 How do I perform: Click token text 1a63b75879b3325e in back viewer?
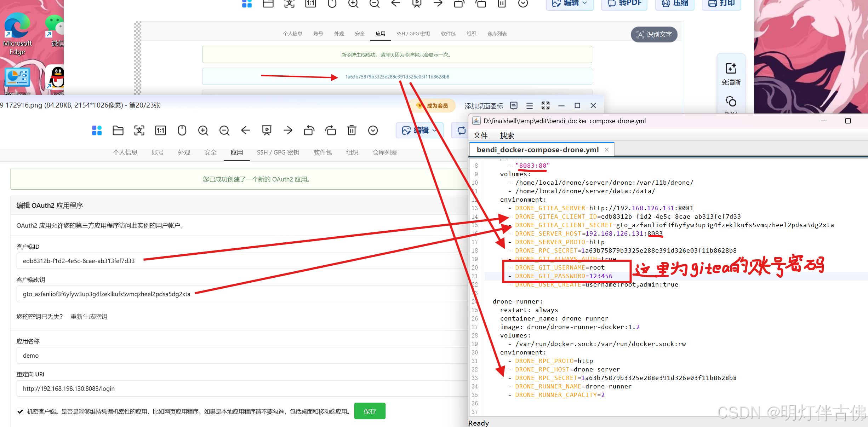click(x=397, y=77)
